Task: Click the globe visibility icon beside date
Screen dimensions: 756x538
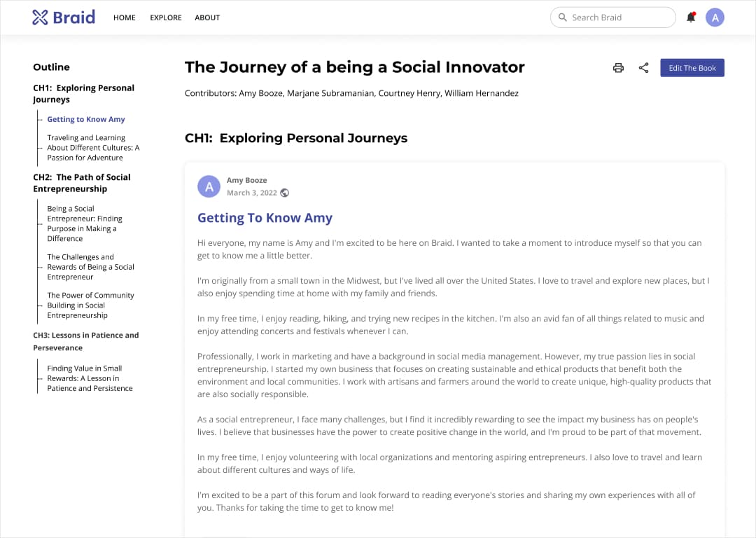Action: [284, 193]
